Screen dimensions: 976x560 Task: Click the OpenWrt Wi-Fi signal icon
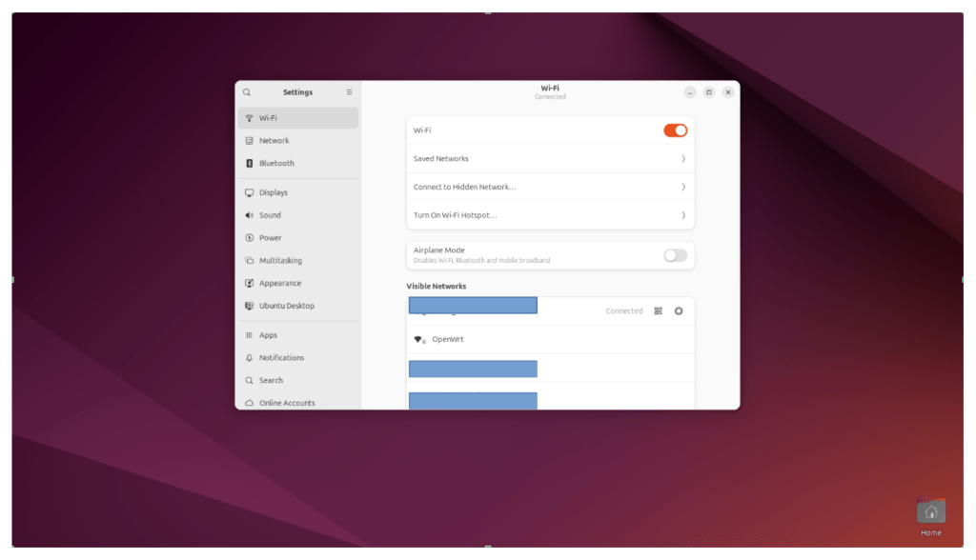[x=419, y=340]
